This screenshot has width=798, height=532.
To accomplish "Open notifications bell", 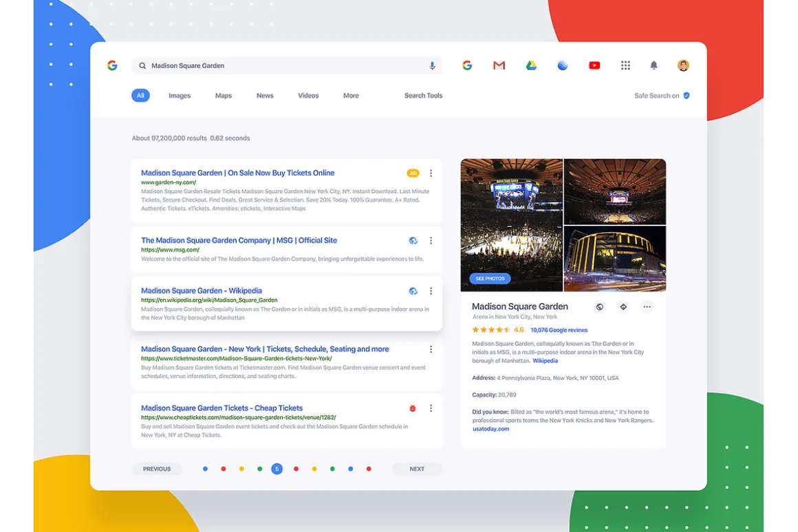I will tap(654, 65).
